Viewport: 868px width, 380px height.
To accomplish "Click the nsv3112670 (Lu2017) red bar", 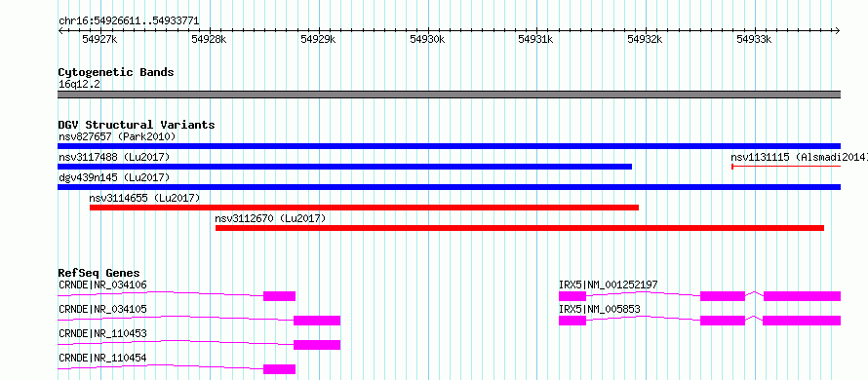I will [x=520, y=228].
